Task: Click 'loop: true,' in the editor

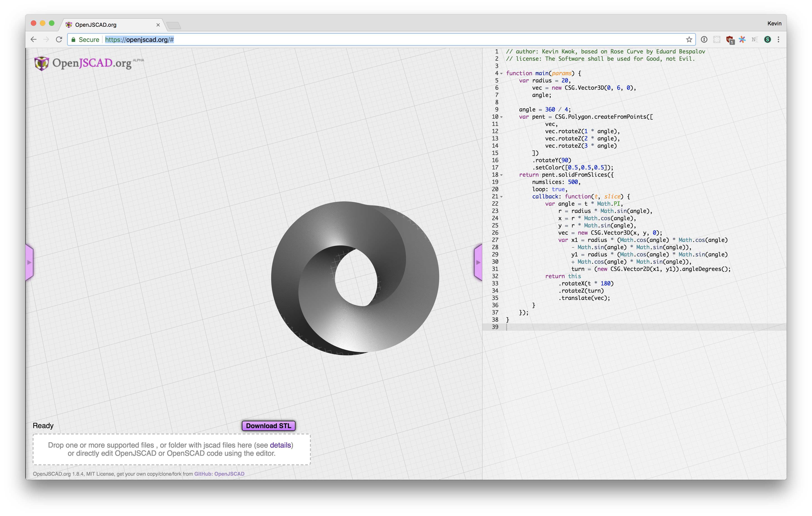Action: pyautogui.click(x=550, y=189)
